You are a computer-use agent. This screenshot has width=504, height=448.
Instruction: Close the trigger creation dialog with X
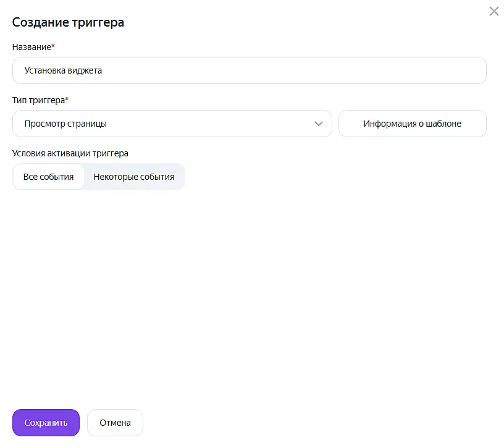pos(493,11)
